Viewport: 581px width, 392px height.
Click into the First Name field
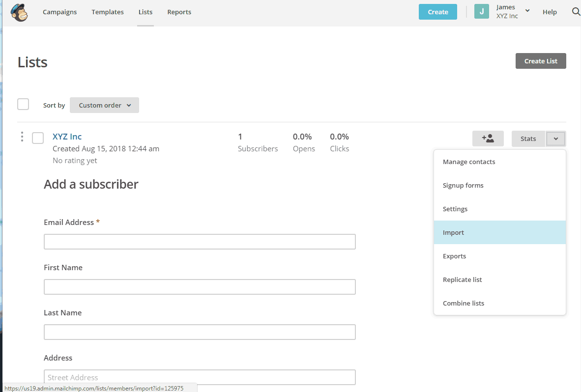(x=200, y=287)
